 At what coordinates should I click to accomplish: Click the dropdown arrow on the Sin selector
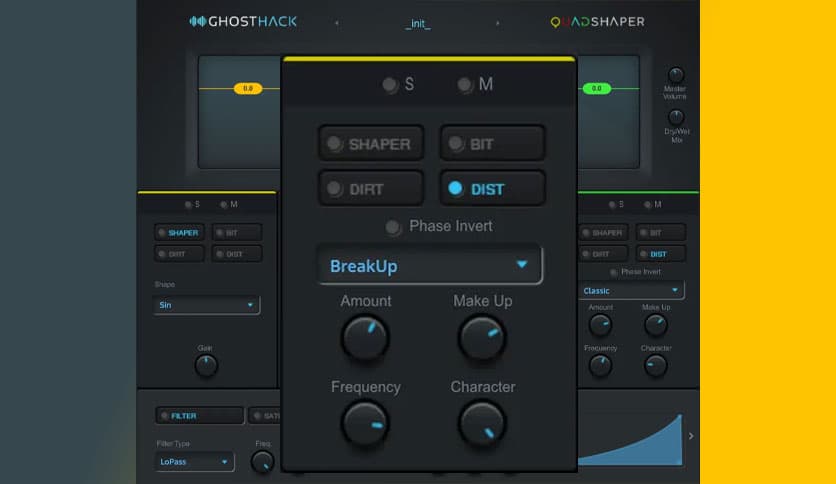250,305
